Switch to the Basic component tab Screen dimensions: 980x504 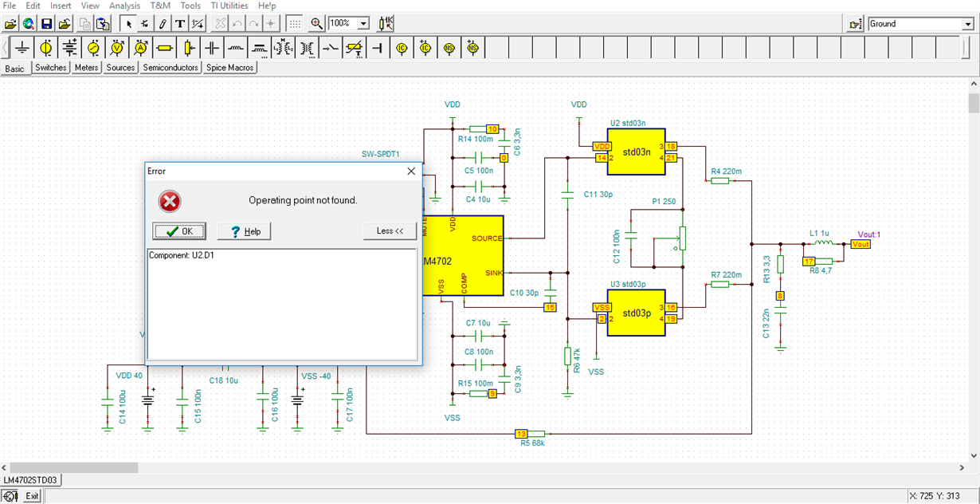click(15, 69)
